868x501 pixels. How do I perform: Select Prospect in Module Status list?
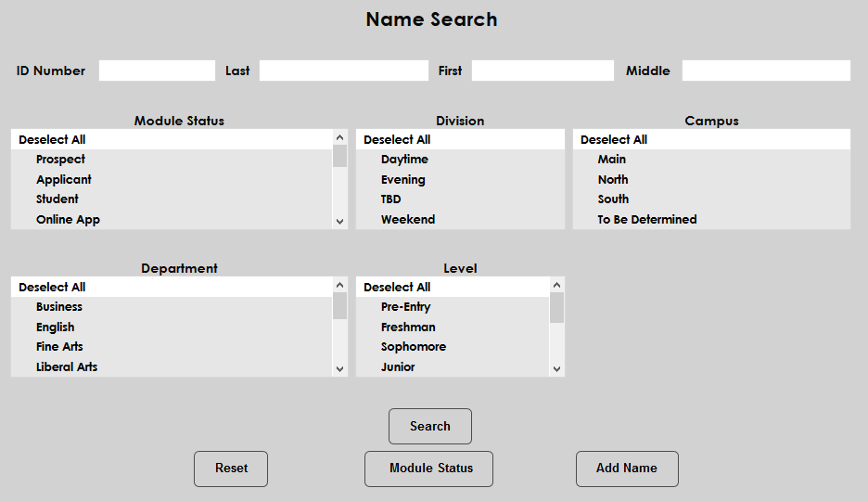[x=61, y=160]
